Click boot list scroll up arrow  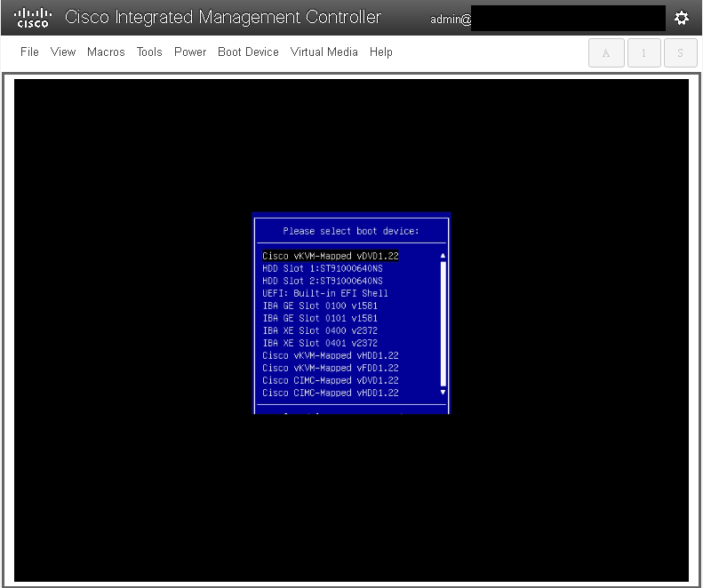tap(443, 256)
